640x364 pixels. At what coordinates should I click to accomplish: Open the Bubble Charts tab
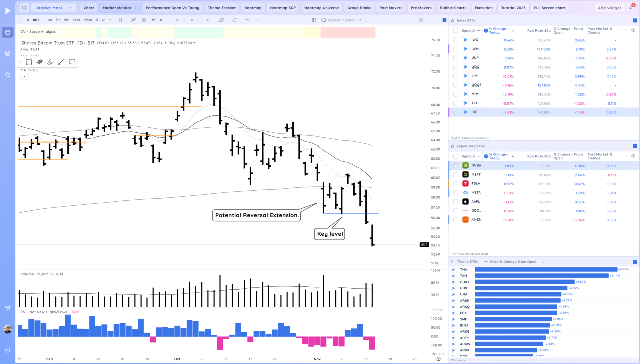pyautogui.click(x=453, y=8)
